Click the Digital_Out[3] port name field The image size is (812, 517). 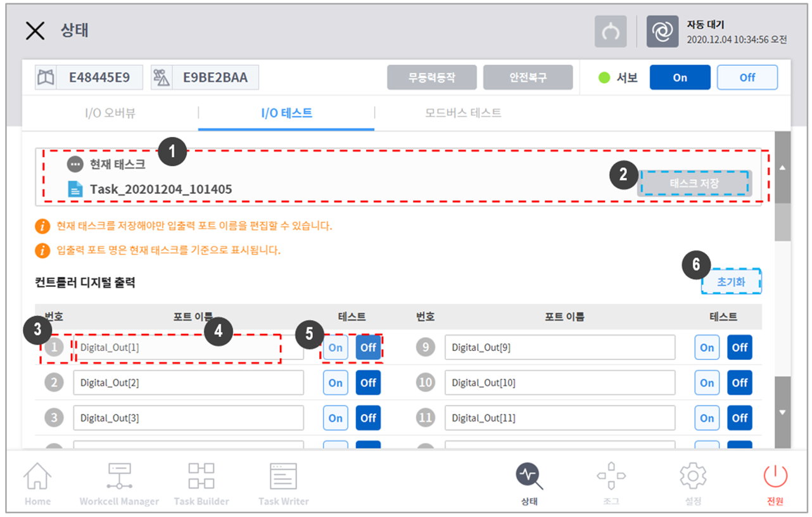188,418
